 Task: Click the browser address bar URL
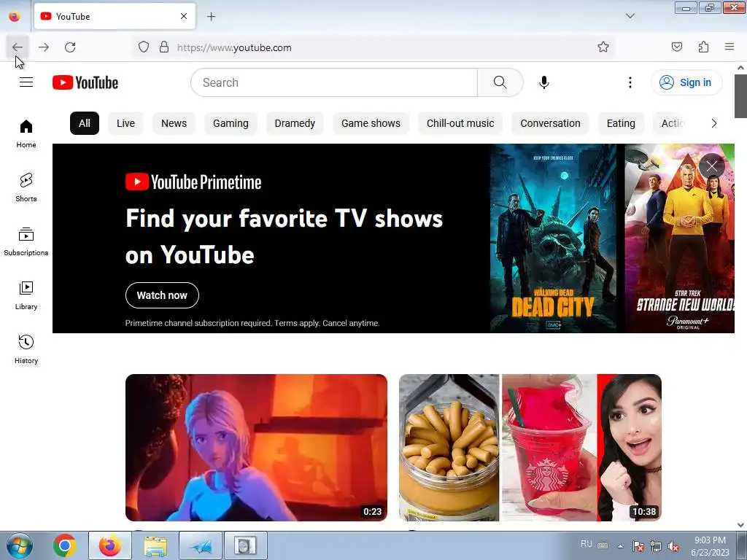tap(234, 47)
